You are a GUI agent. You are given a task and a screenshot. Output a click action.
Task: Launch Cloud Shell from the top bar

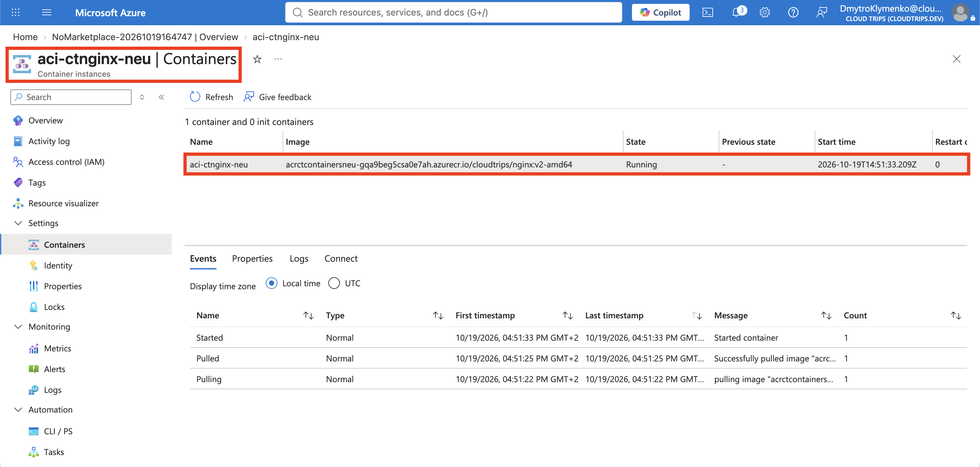[707, 13]
